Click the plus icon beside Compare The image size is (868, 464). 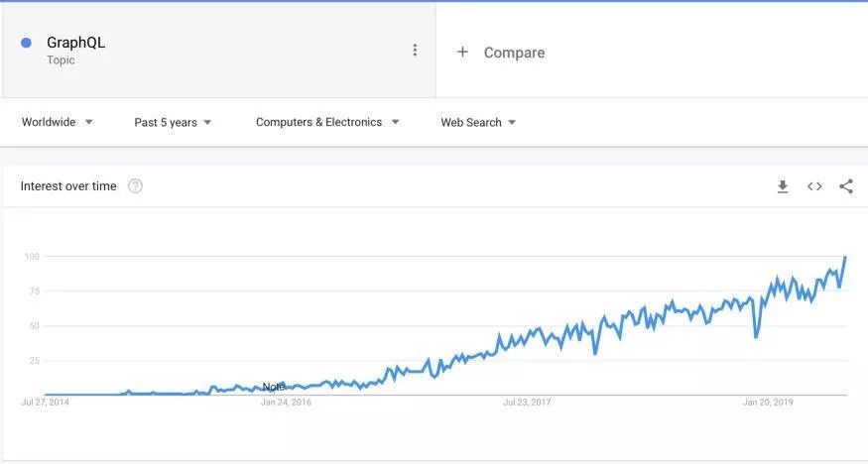[x=462, y=52]
